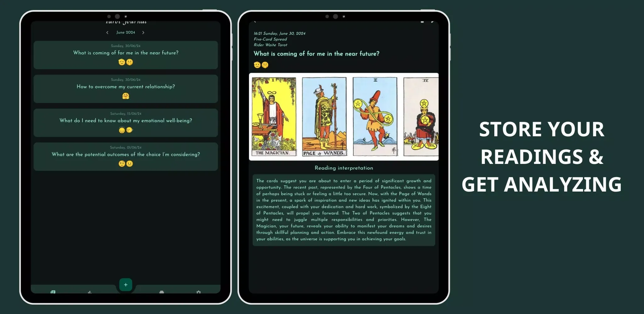Click the mood emojis in reading detail view
Screen dimensions: 644x314
[x=261, y=65]
